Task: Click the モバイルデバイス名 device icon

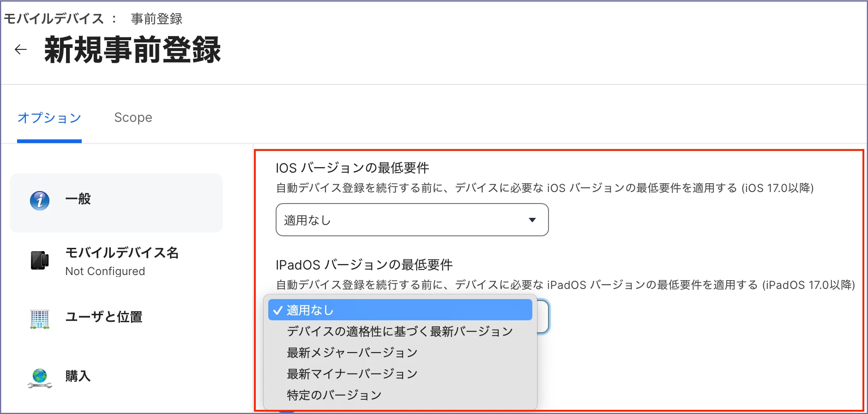Action: tap(40, 260)
